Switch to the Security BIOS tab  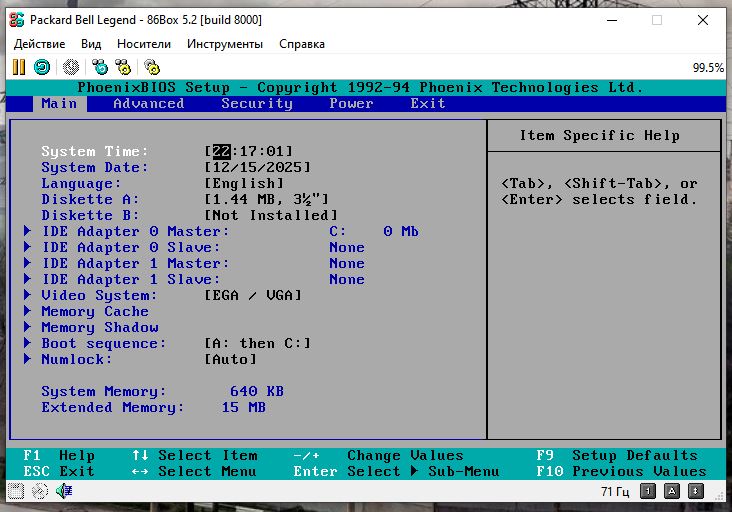click(257, 104)
